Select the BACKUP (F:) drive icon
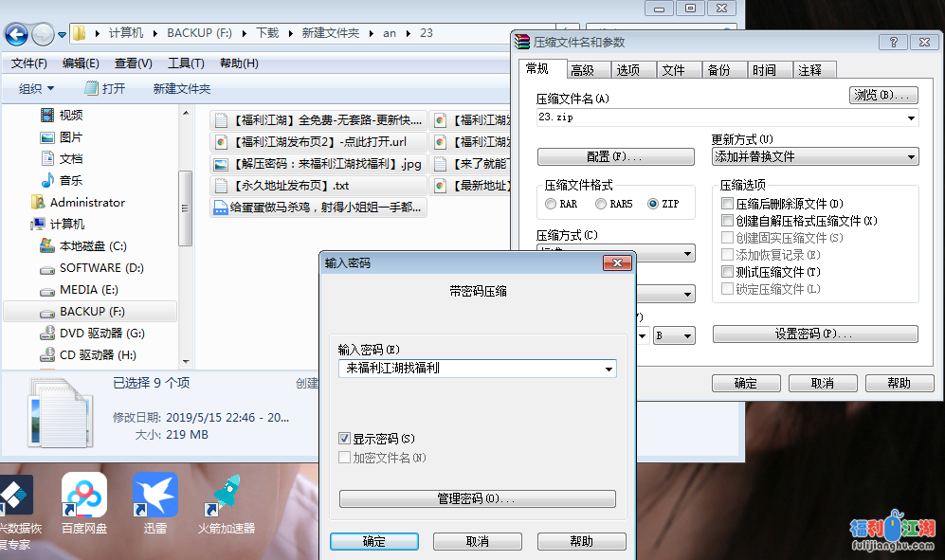The width and height of the screenshot is (945, 560). pos(47,312)
